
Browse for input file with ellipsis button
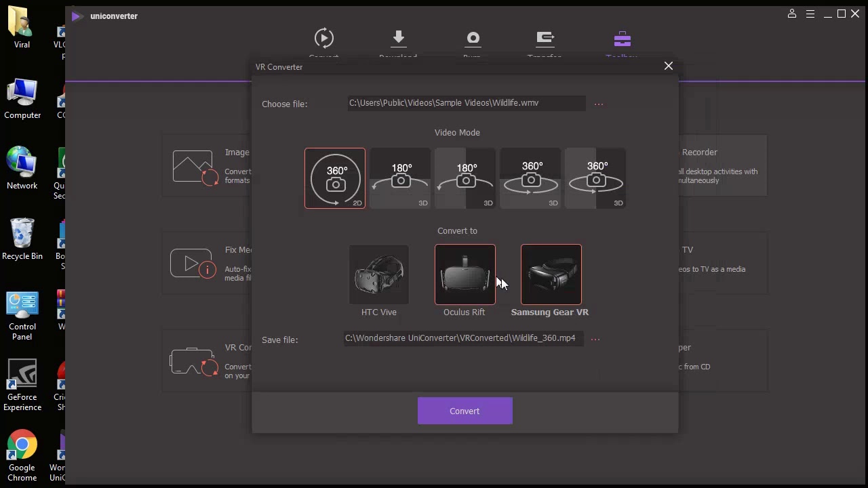599,104
